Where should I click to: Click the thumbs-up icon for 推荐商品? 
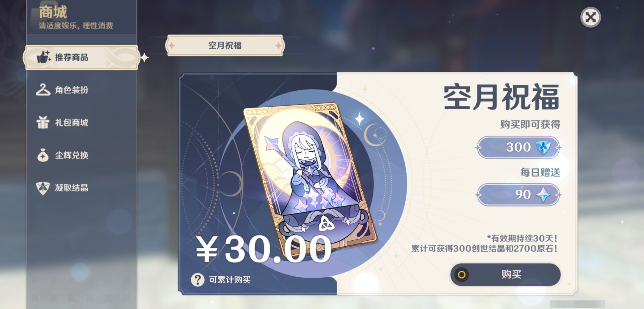point(44,57)
